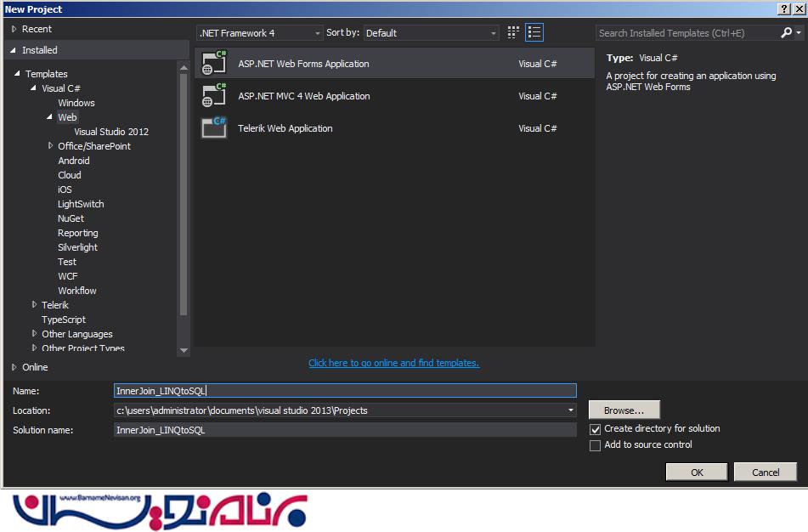Expand the Online section
This screenshot has width=808, height=532.
(14, 367)
